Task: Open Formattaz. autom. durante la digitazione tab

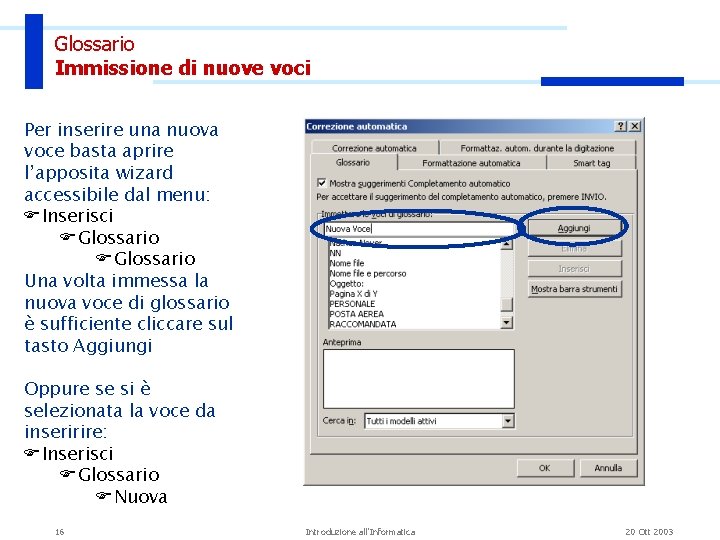Action: click(x=537, y=148)
